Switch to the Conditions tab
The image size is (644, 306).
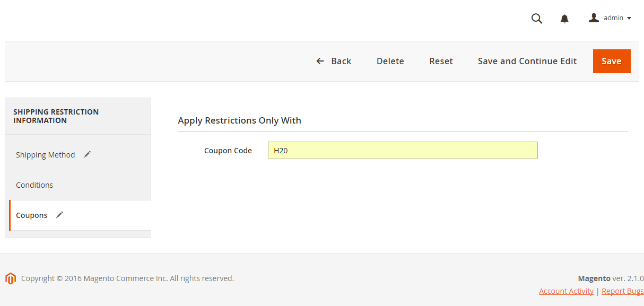pyautogui.click(x=34, y=185)
